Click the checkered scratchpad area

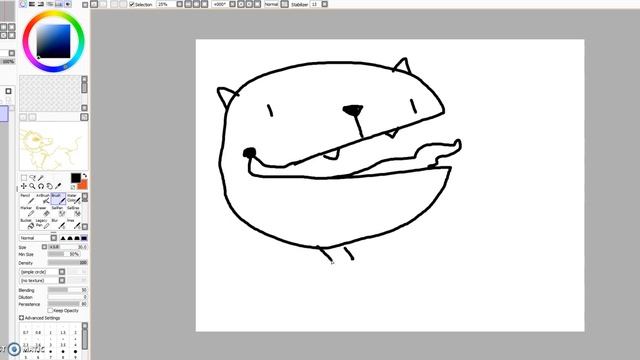[50, 93]
